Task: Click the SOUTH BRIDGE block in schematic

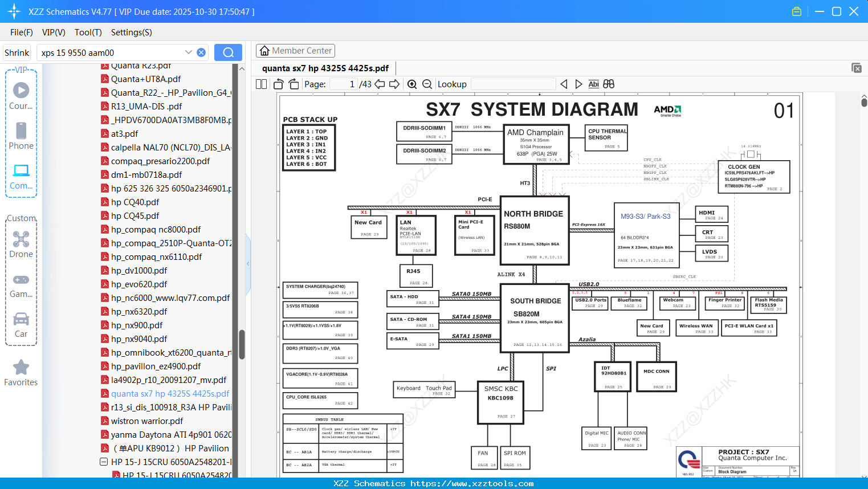Action: click(x=535, y=318)
